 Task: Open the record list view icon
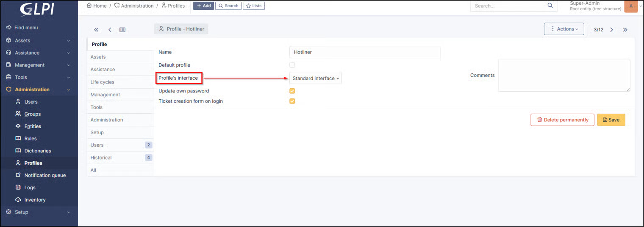pos(122,30)
